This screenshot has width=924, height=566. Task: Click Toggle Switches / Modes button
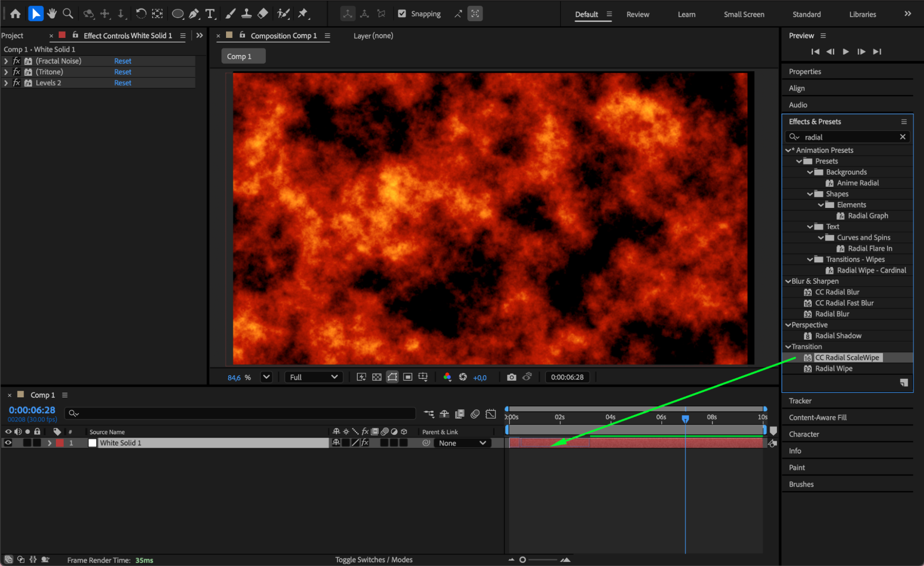click(373, 560)
